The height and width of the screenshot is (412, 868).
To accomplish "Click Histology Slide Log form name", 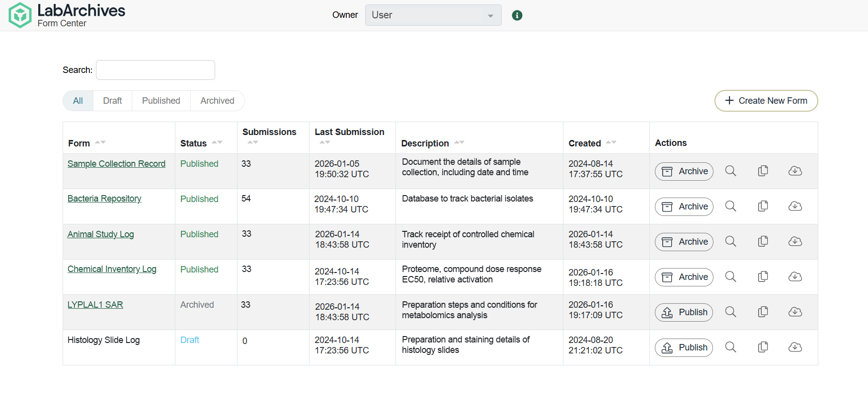I will coord(104,340).
